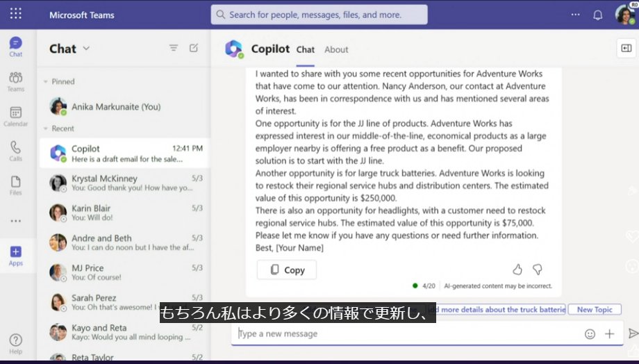Viewport: 639px width, 364px height.
Task: Open Help in the left rail
Action: pos(15,344)
